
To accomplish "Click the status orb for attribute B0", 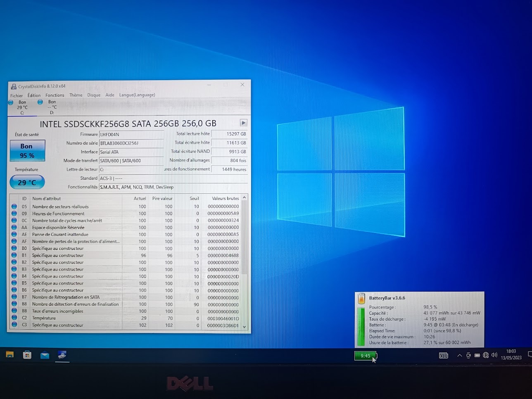I will click(x=14, y=249).
